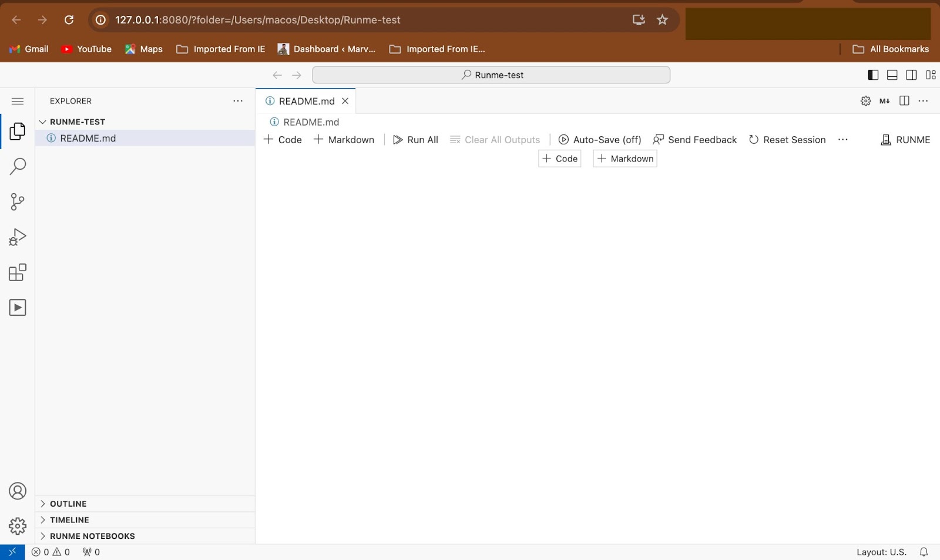Open the Runme view in activity bar
Viewport: 940px width, 560px height.
18,308
